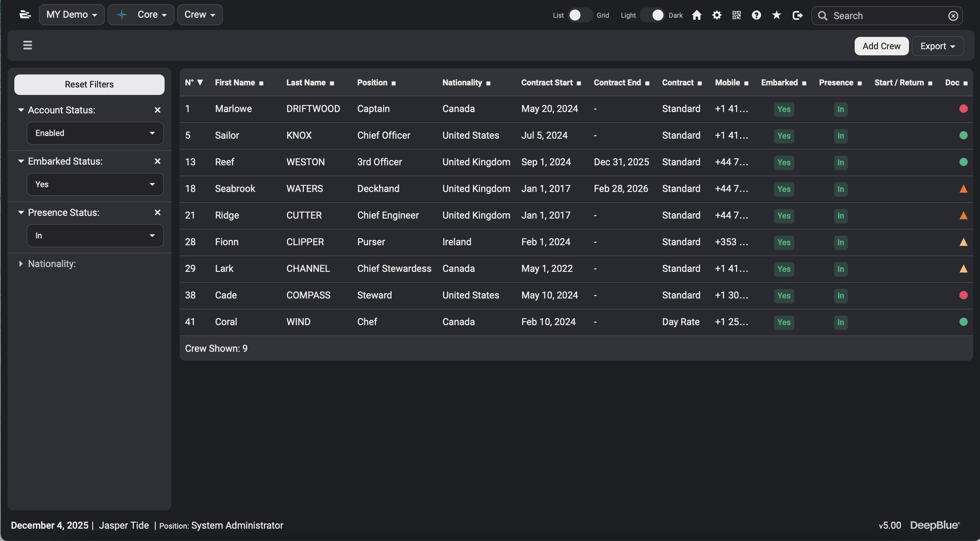Open the settings gear icon
980x541 pixels.
[717, 15]
